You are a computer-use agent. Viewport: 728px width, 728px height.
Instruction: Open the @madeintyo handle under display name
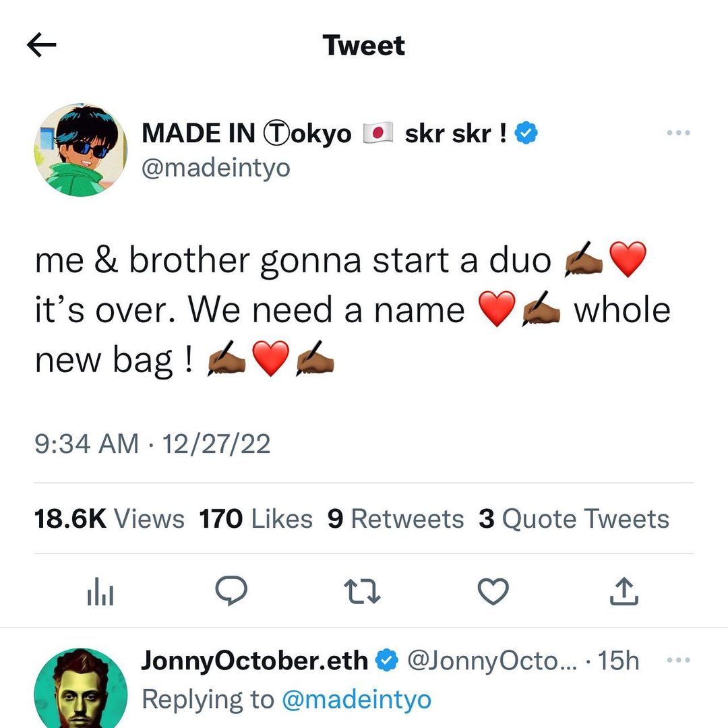click(216, 167)
